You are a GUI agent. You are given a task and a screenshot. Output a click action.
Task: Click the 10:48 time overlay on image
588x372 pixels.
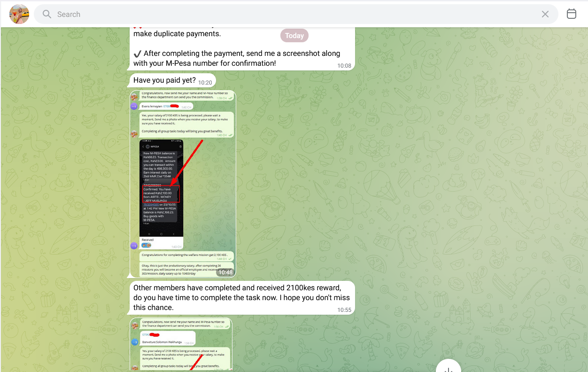225,272
